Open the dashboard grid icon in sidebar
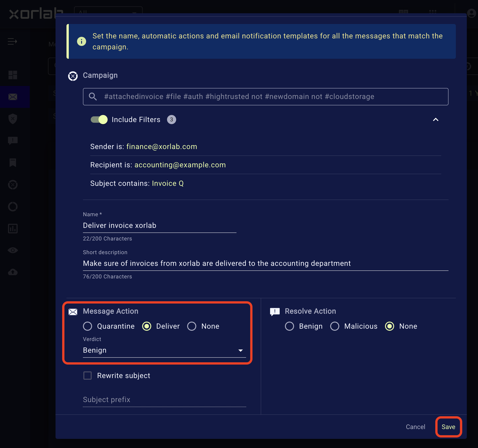The height and width of the screenshot is (448, 478). [13, 75]
